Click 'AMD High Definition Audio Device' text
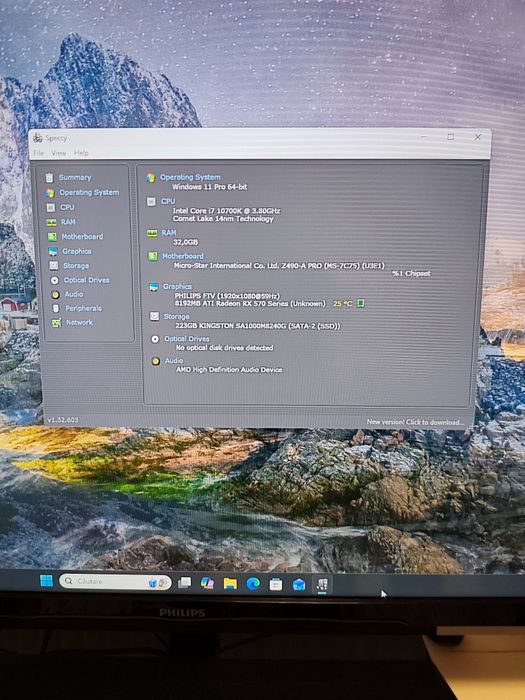This screenshot has width=525, height=700. tap(229, 370)
